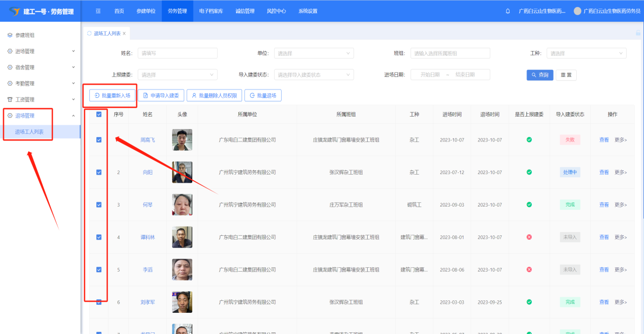This screenshot has height=334, width=644.
Task: Click the 姓名 input field
Action: [178, 53]
